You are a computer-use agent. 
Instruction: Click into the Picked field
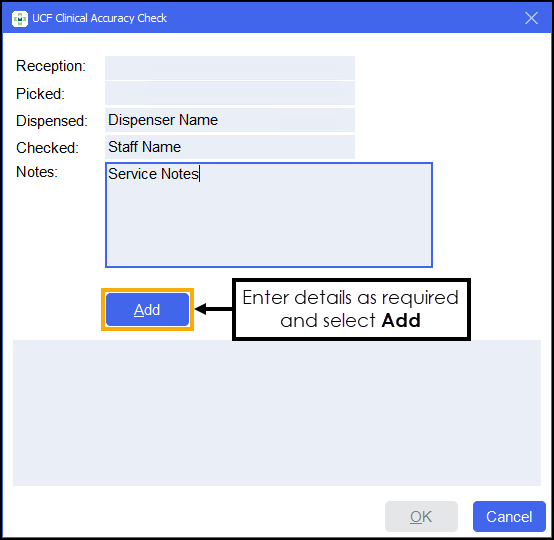click(x=230, y=93)
